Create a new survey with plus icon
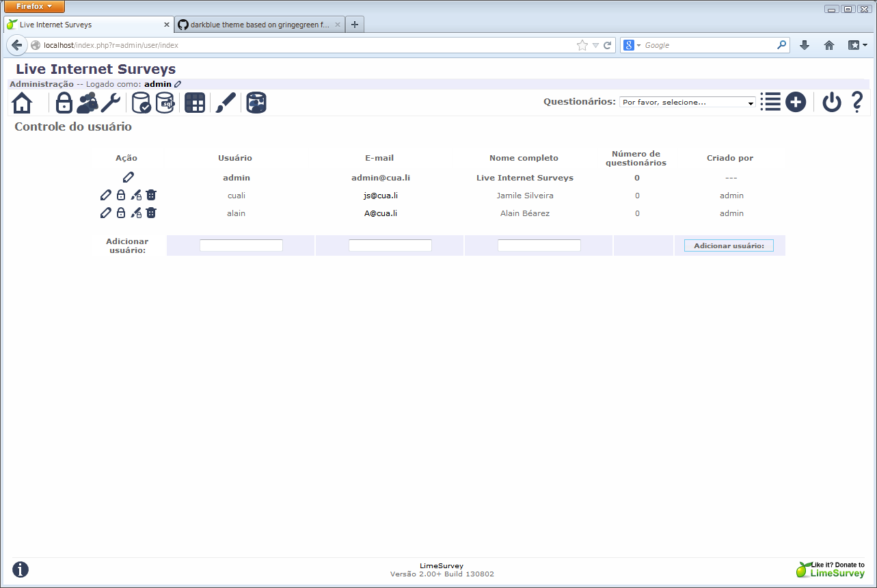 [x=796, y=102]
